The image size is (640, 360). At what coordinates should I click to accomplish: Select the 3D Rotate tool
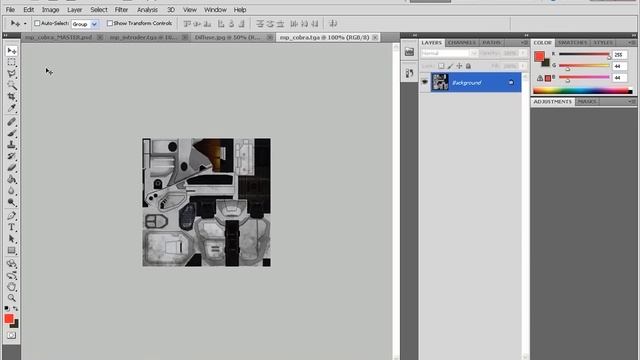pos(11,264)
